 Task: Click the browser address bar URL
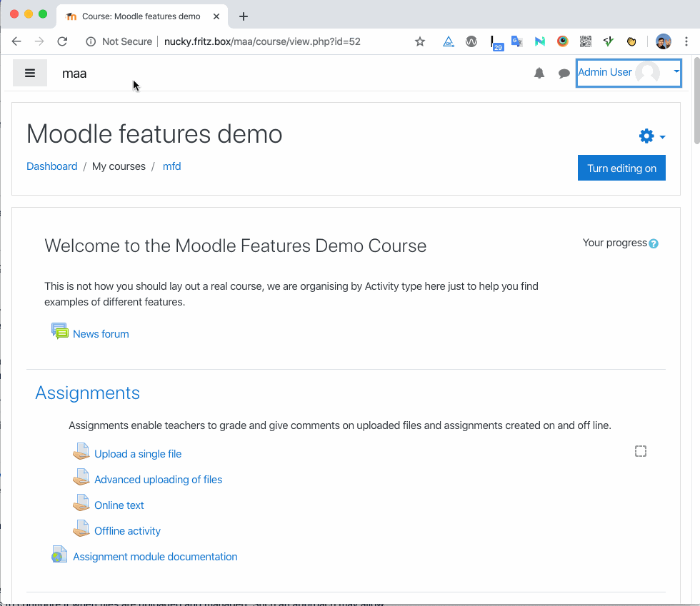tap(262, 41)
